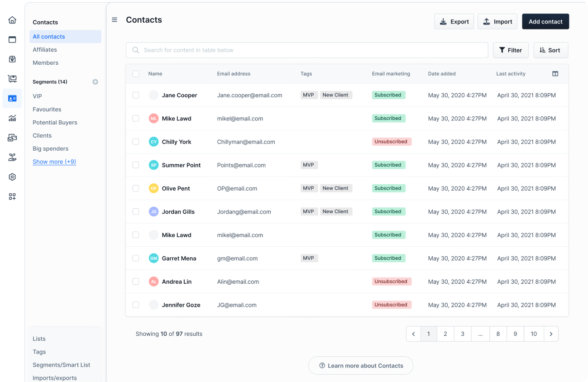Open the VIP segment

(37, 96)
